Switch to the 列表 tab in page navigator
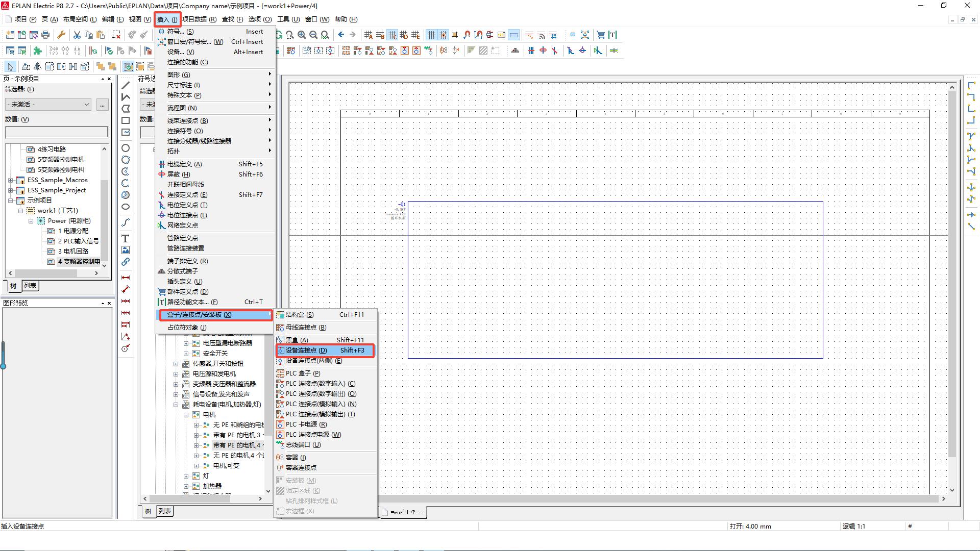The image size is (980, 551). pyautogui.click(x=31, y=286)
